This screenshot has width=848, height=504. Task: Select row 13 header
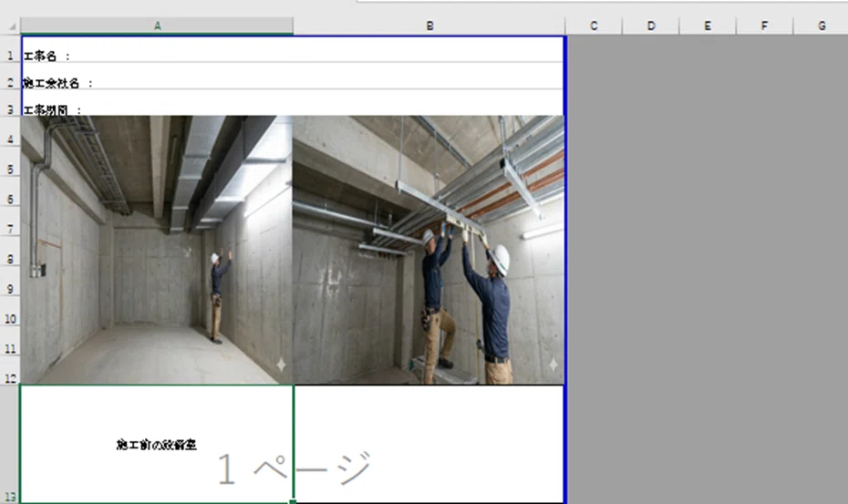pyautogui.click(x=10, y=444)
